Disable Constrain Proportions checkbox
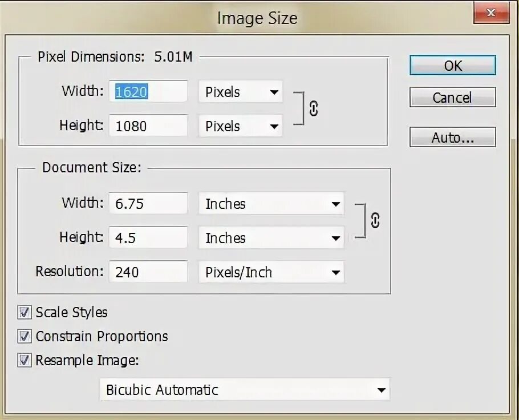Viewport: 519px width, 420px height. point(25,336)
